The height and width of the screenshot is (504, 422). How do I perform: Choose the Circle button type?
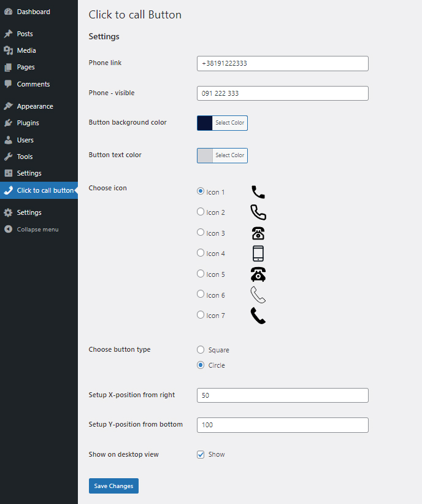201,365
